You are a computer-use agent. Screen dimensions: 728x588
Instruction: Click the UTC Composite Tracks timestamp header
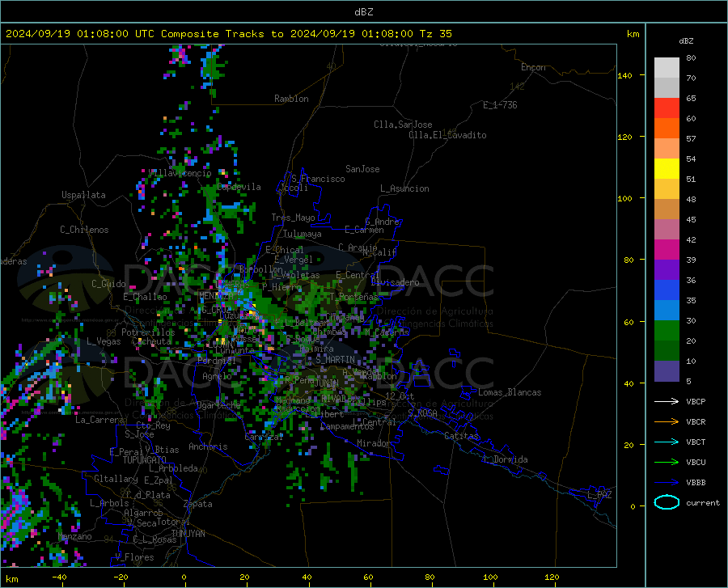[228, 34]
